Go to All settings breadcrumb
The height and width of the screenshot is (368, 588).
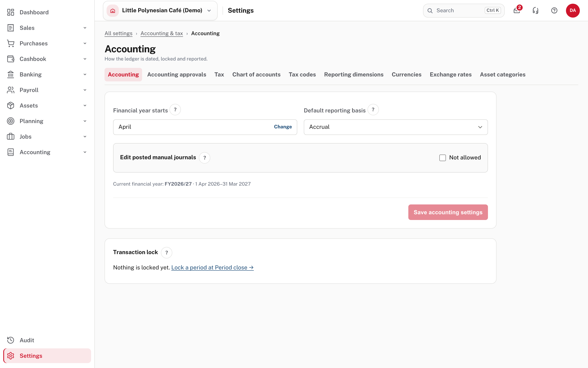118,33
